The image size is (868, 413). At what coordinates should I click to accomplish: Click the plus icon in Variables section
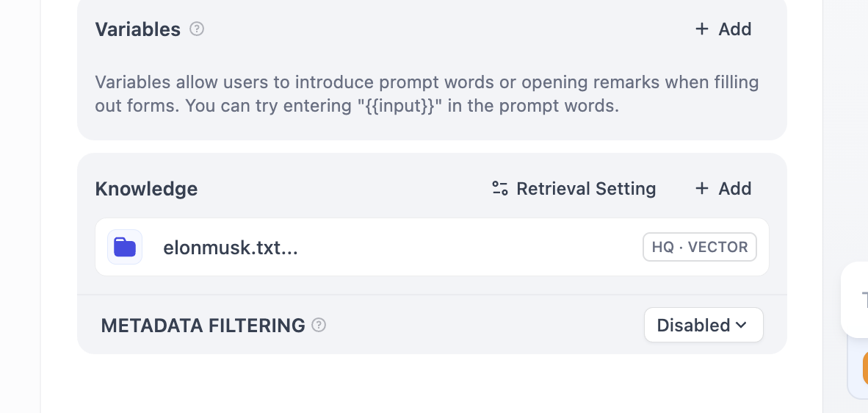[702, 29]
